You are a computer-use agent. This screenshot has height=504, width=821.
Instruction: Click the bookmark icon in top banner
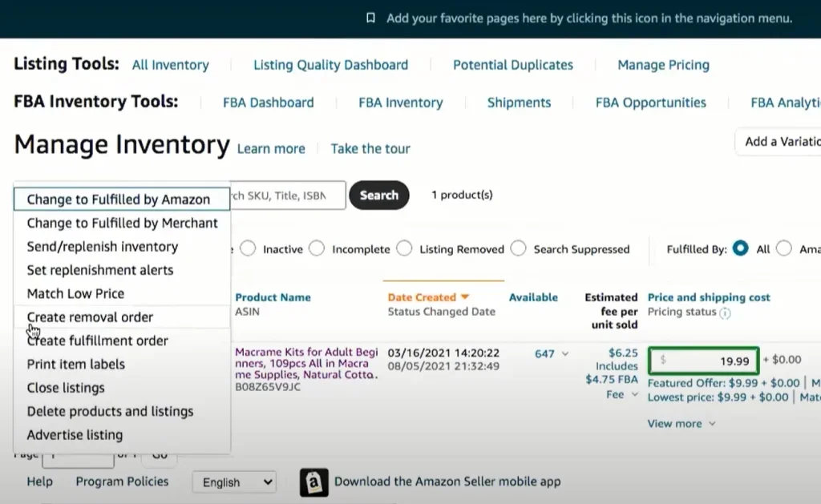[x=370, y=18]
